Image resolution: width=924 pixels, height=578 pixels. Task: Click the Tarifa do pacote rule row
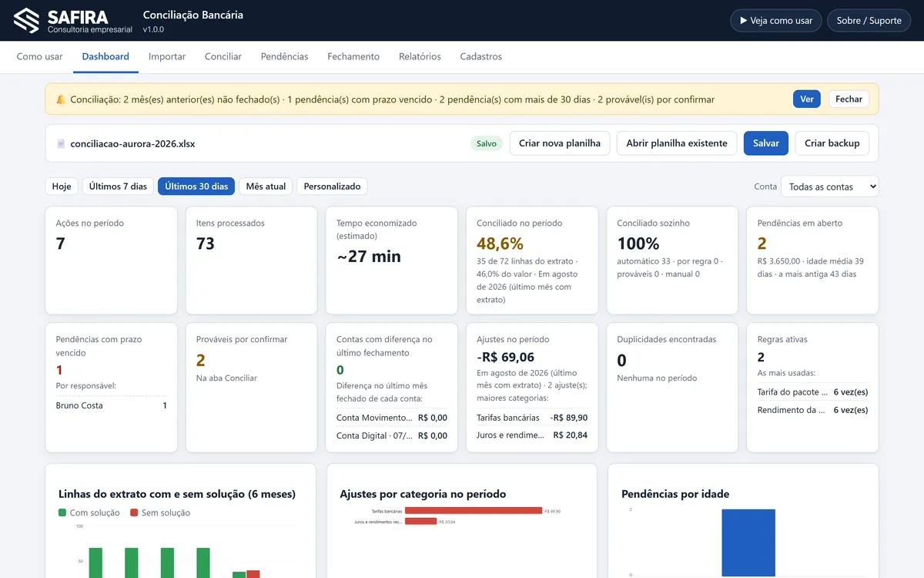click(812, 392)
